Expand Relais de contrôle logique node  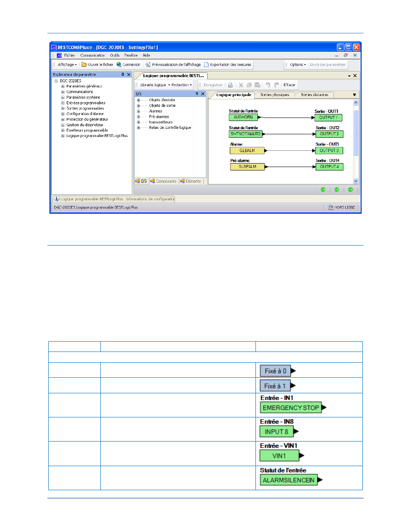pos(139,128)
